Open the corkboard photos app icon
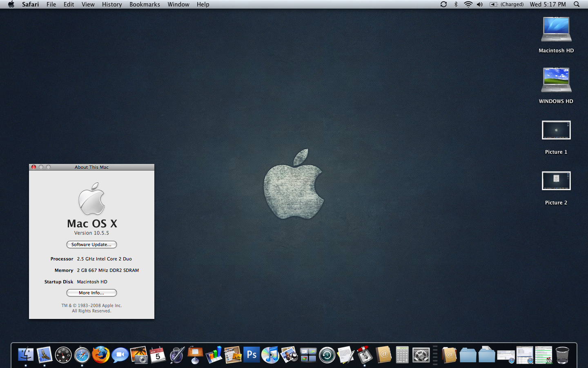 [233, 355]
